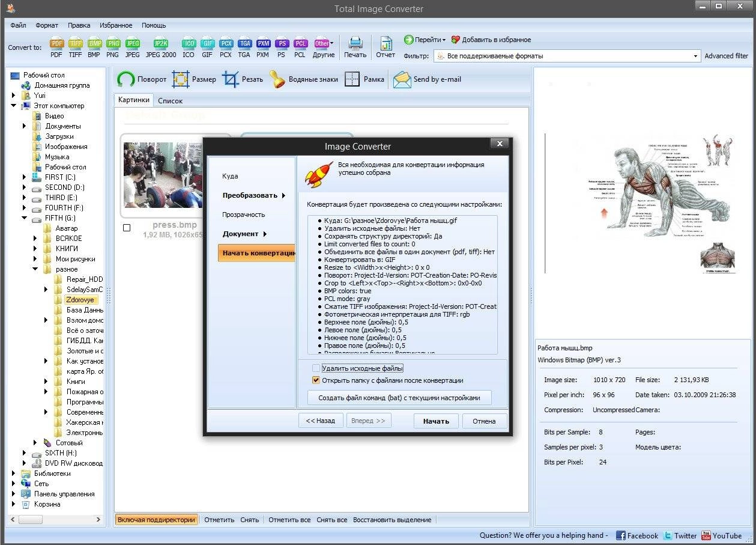The height and width of the screenshot is (545, 756).
Task: Click Снять все link
Action: [331, 520]
